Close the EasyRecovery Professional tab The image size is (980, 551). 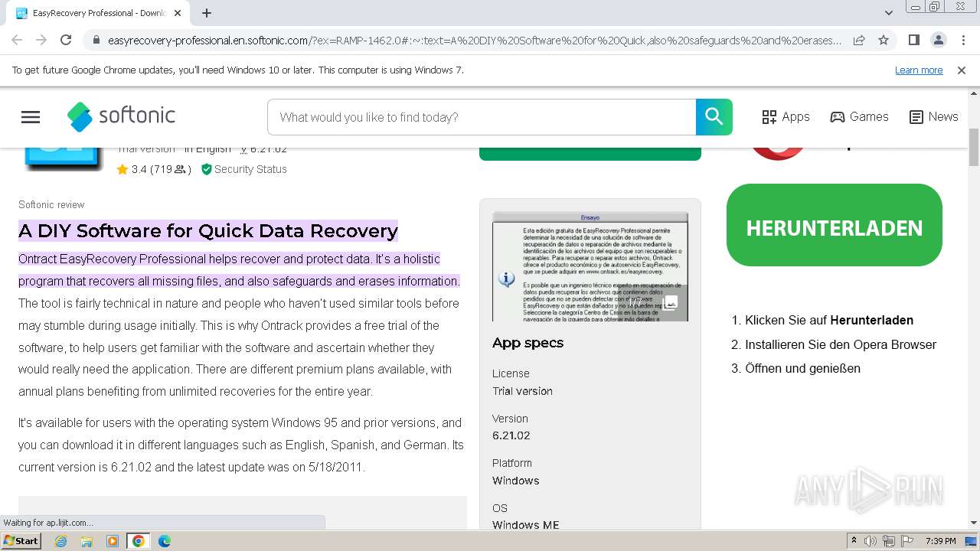point(178,13)
